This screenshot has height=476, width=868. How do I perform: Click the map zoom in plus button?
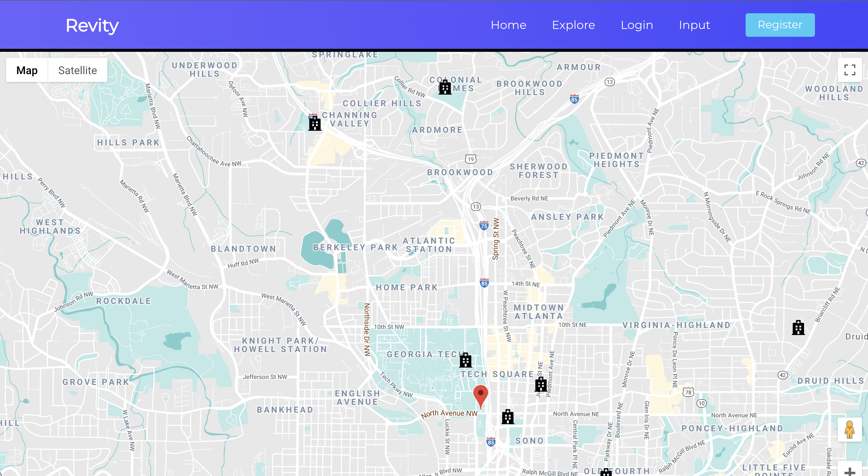(850, 471)
